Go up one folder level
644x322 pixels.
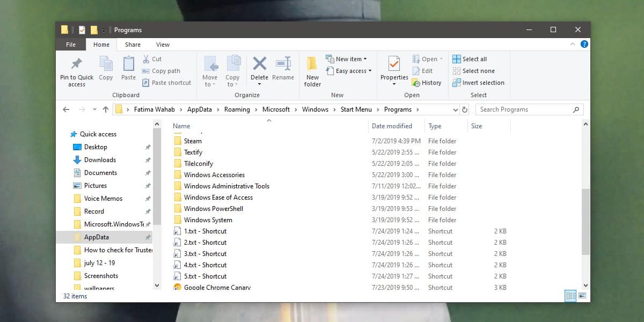point(105,109)
